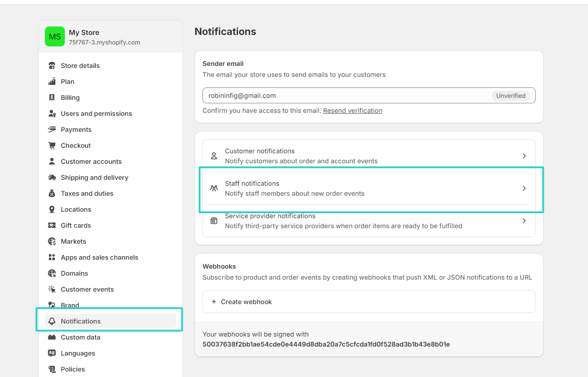
Task: Click the My Store name header
Action: point(84,32)
